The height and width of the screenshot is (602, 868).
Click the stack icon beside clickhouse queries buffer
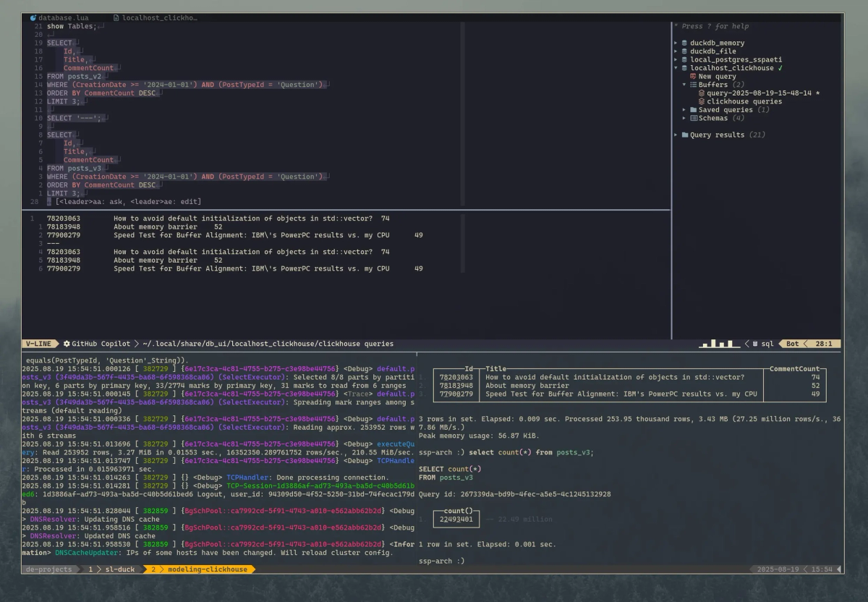click(x=702, y=101)
